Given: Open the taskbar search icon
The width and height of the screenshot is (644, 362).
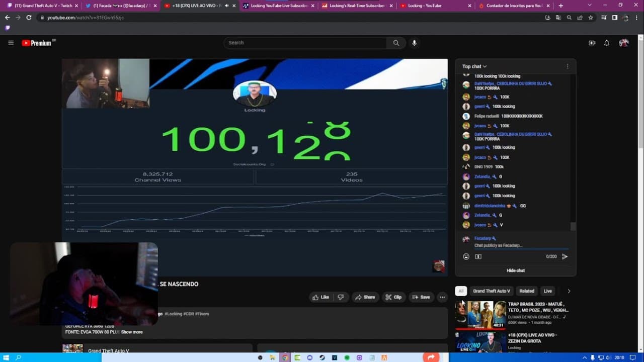Looking at the screenshot, I should tap(19, 357).
